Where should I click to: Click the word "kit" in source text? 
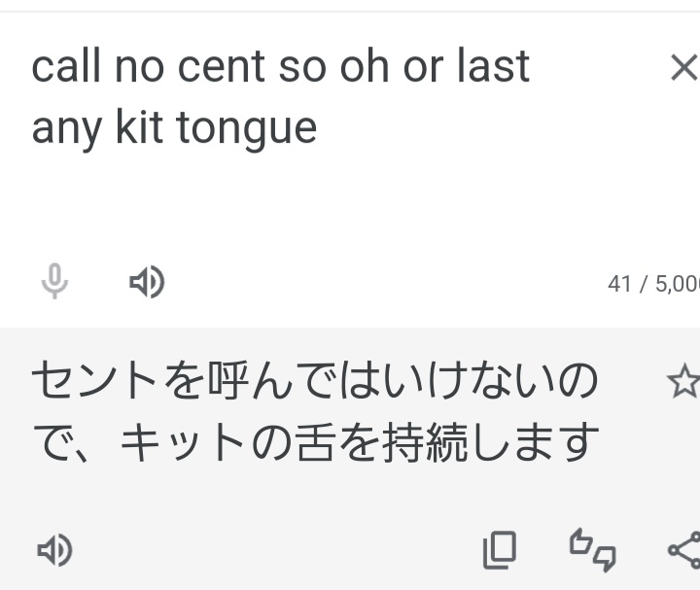(x=139, y=127)
